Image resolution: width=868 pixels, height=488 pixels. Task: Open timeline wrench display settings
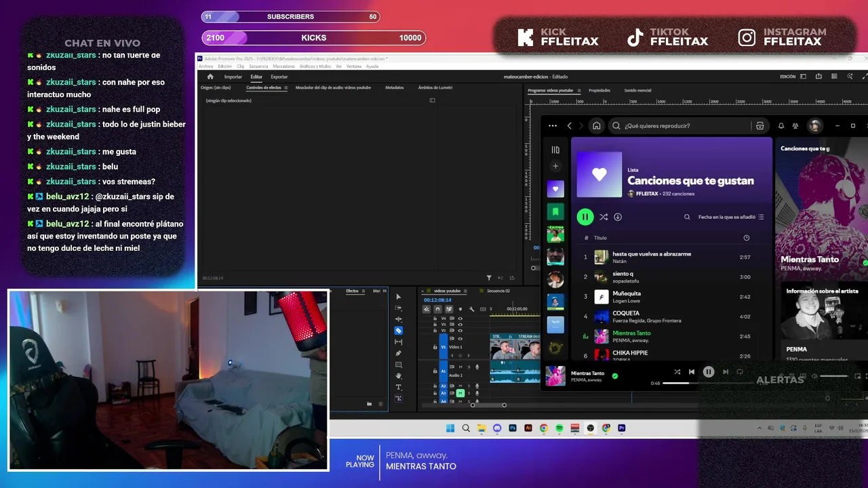pyautogui.click(x=471, y=309)
